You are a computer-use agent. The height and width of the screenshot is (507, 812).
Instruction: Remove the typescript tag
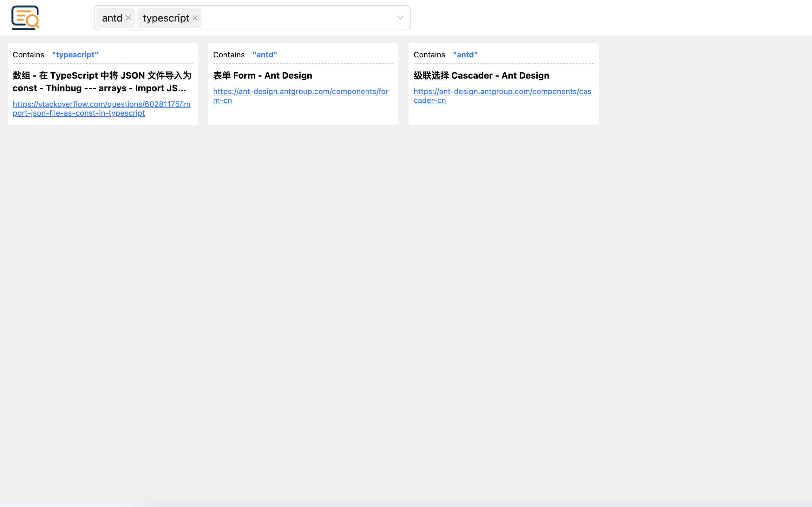195,18
